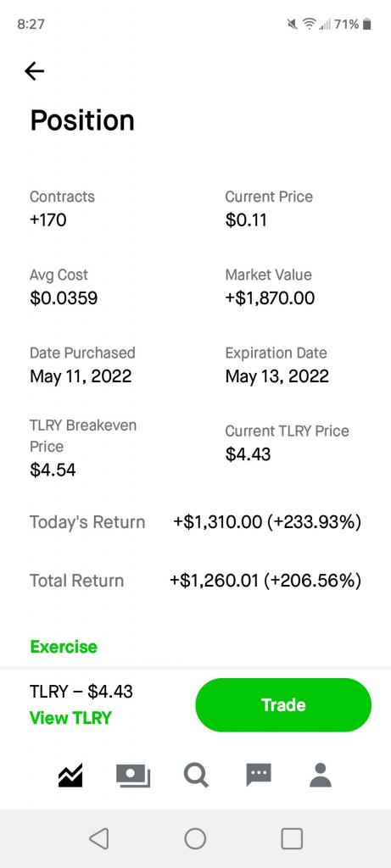Click the green Trade button
The width and height of the screenshot is (391, 868).
tap(283, 704)
